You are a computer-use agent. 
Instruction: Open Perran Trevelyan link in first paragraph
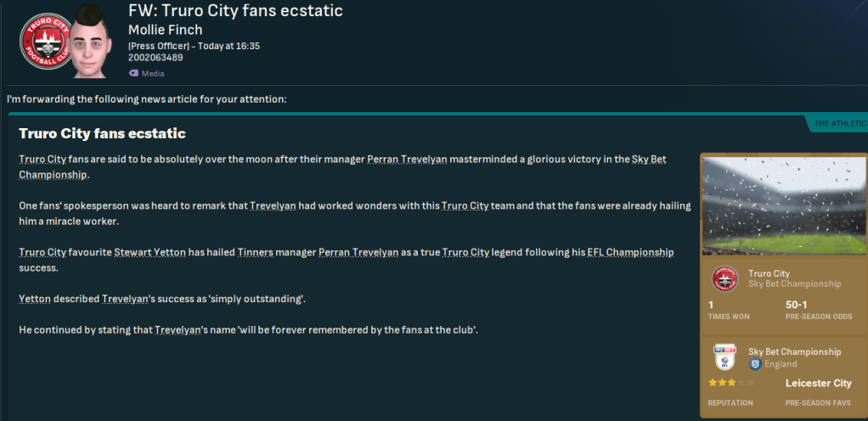(x=408, y=160)
